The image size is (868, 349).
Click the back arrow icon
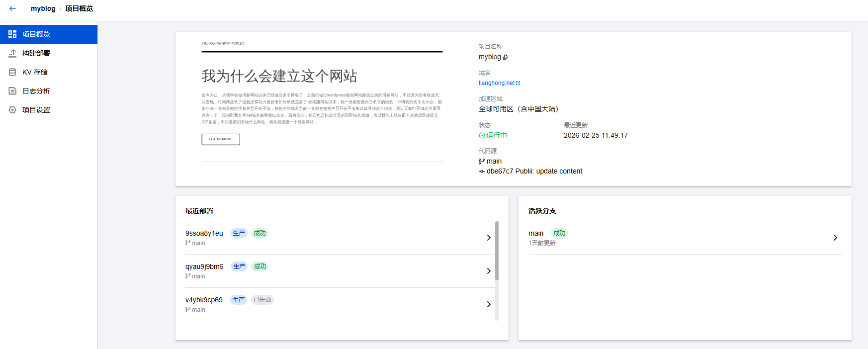point(12,8)
